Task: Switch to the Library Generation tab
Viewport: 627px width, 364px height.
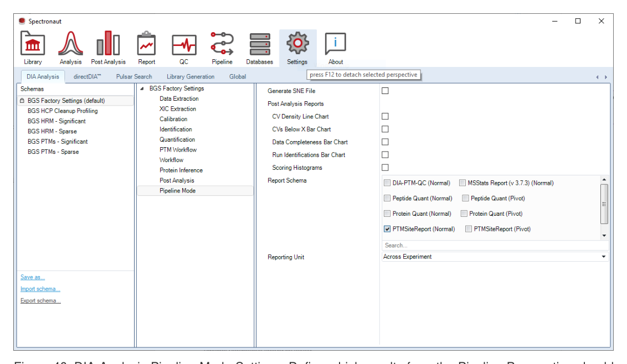Action: click(x=191, y=77)
